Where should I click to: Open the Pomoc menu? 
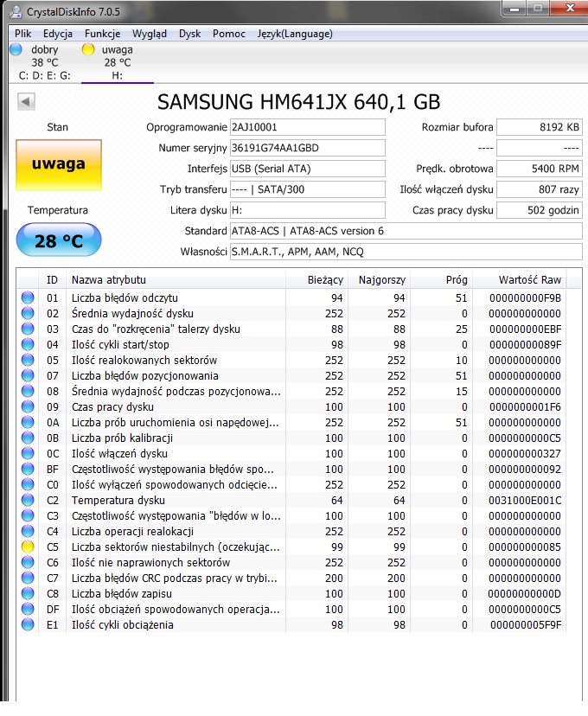229,34
